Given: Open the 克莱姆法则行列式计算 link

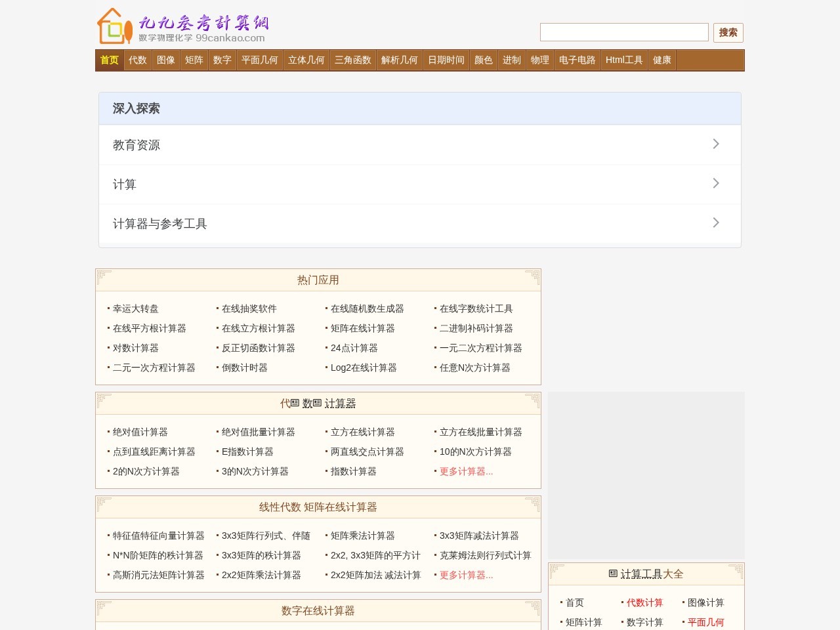Looking at the screenshot, I should point(486,555).
